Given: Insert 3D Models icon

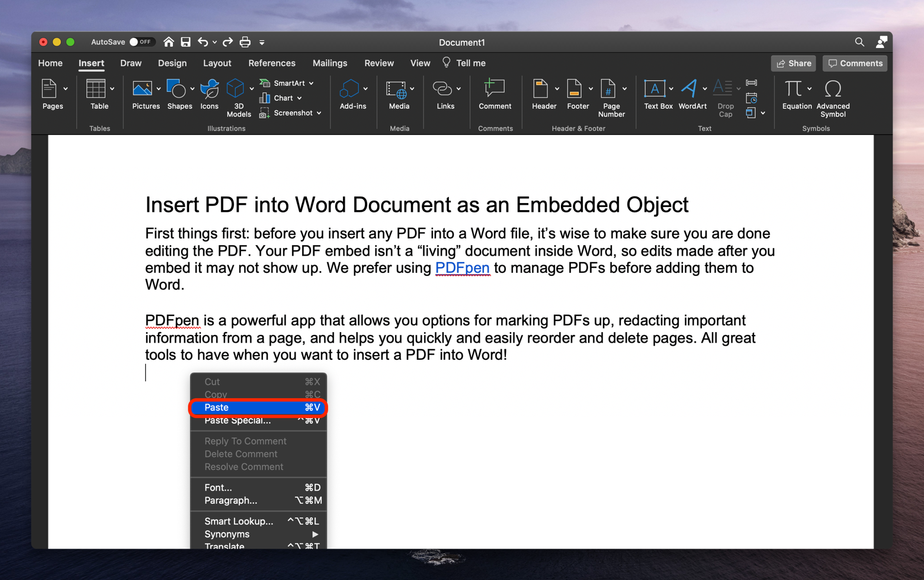Looking at the screenshot, I should [x=236, y=90].
